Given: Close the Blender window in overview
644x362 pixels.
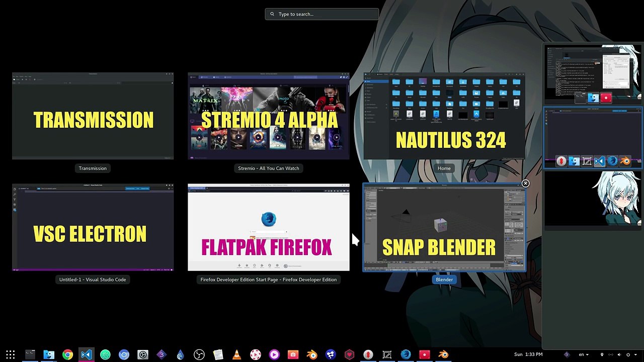Looking at the screenshot, I should (x=525, y=184).
